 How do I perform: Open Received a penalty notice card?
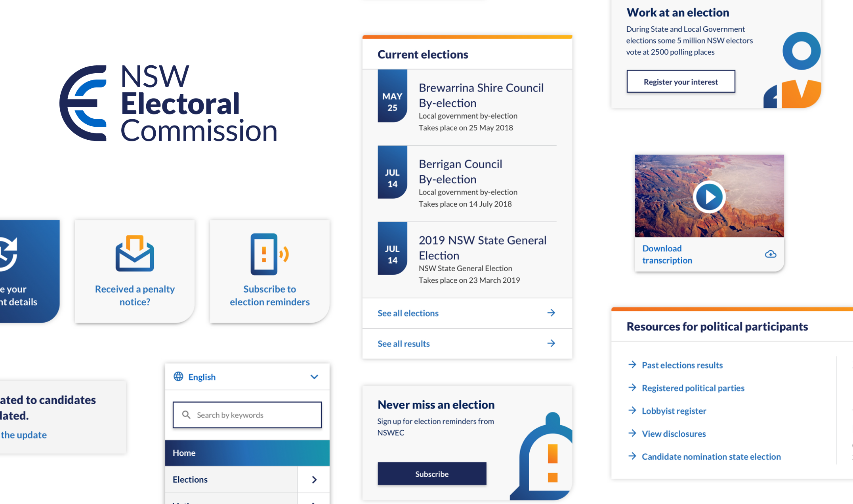tap(135, 272)
